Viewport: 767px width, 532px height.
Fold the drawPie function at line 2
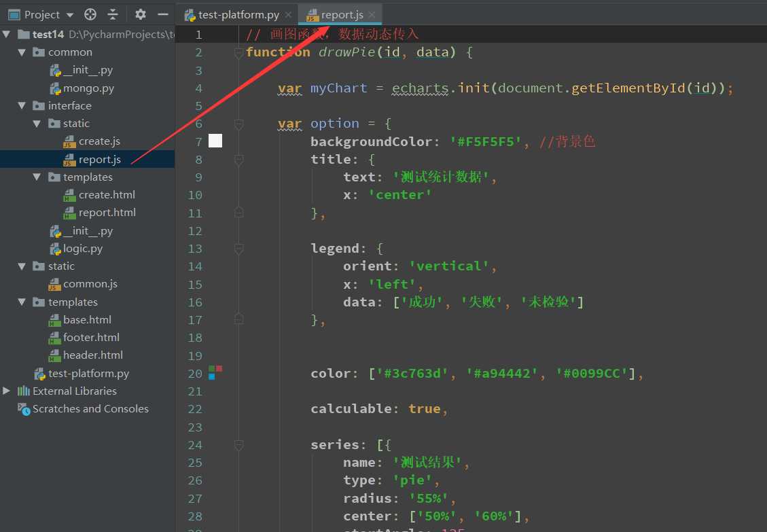click(x=238, y=52)
